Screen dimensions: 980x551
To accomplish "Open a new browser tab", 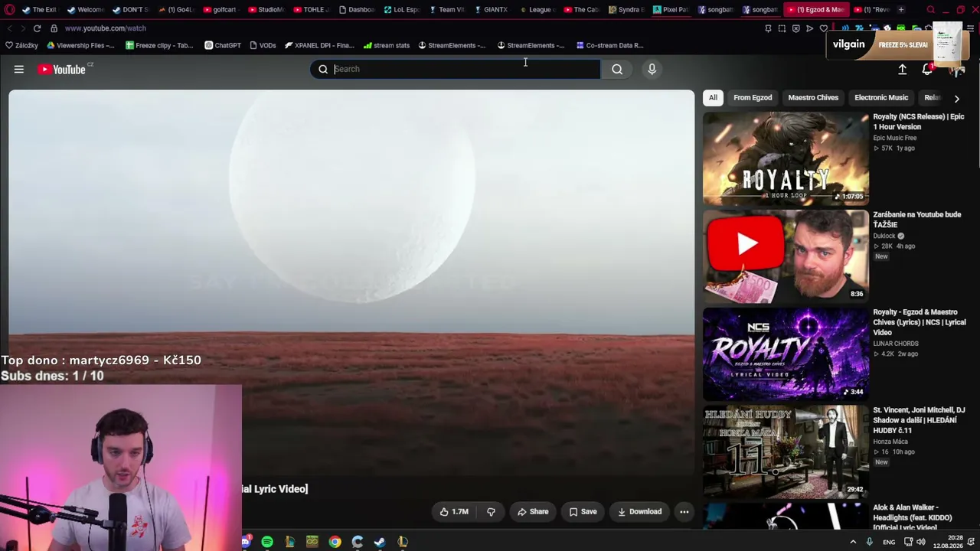I will pos(901,10).
